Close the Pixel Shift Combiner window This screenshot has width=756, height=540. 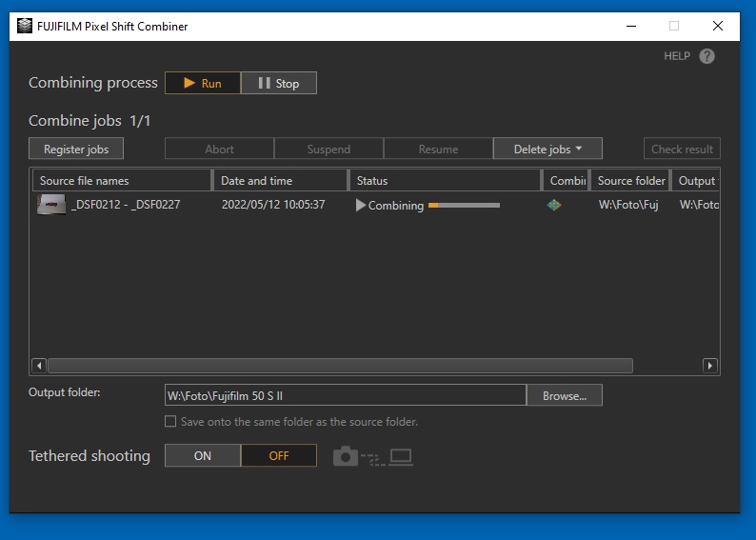click(717, 26)
